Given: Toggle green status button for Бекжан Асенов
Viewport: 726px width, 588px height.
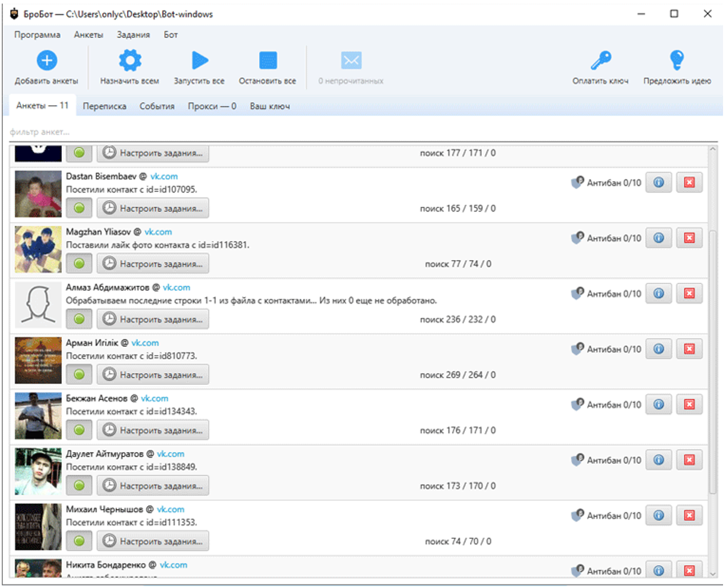Looking at the screenshot, I should pos(79,431).
